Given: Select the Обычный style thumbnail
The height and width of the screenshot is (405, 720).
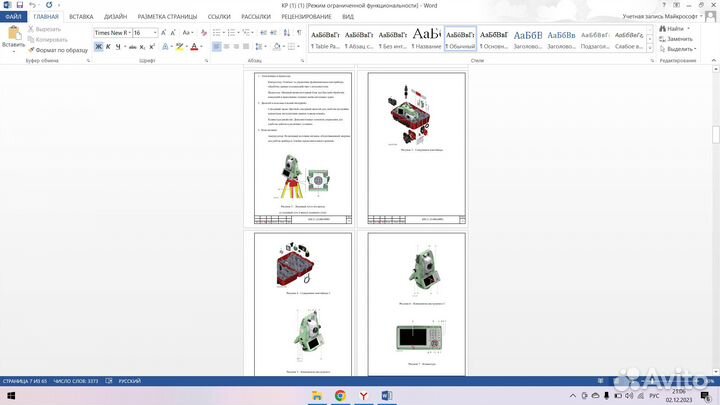Looking at the screenshot, I should pos(460,39).
